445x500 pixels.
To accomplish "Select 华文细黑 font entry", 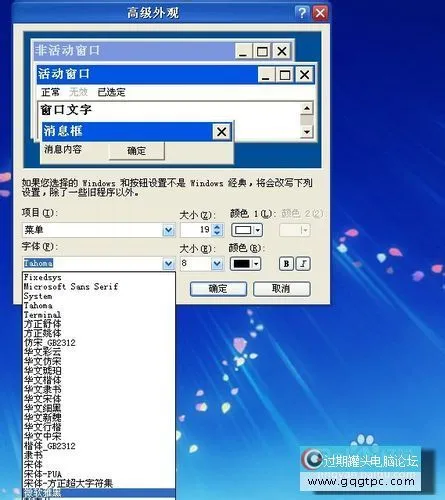I will (x=99, y=408).
